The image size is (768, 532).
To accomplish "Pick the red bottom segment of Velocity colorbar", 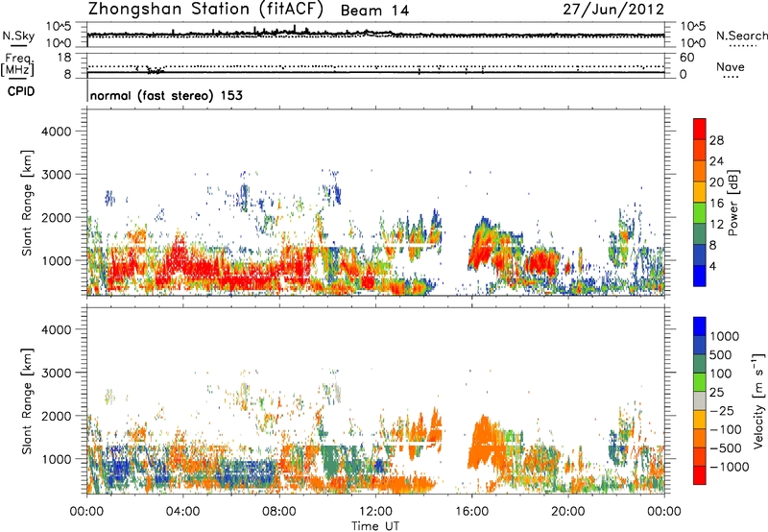I will click(x=700, y=475).
